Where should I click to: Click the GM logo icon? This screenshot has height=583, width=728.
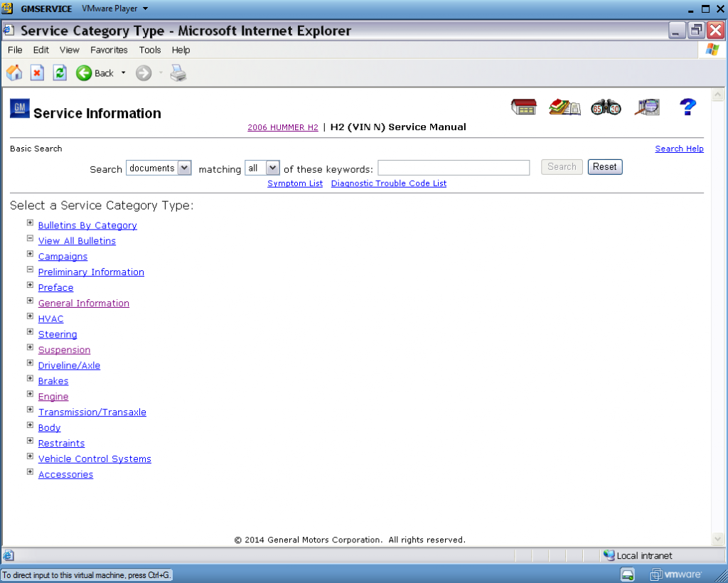(19, 108)
